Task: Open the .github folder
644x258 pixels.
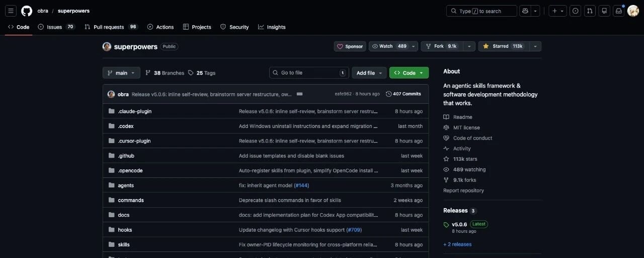Action: (126, 156)
